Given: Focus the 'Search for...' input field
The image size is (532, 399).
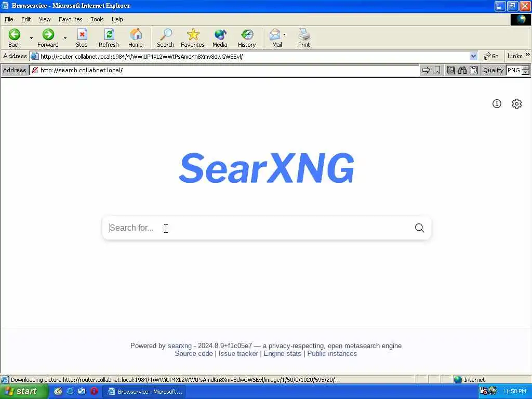Looking at the screenshot, I should click(x=259, y=228).
